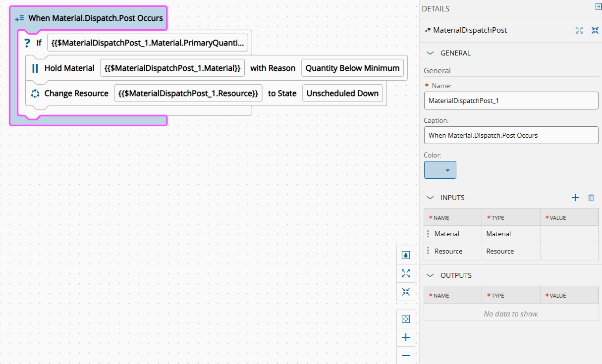Zoom in the canvas with plus button
Screen dimensions: 602x364
click(406, 337)
